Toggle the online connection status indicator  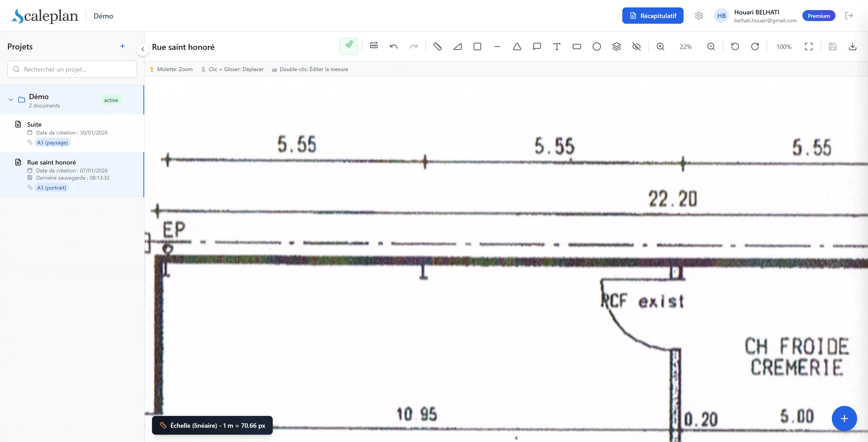(x=348, y=47)
